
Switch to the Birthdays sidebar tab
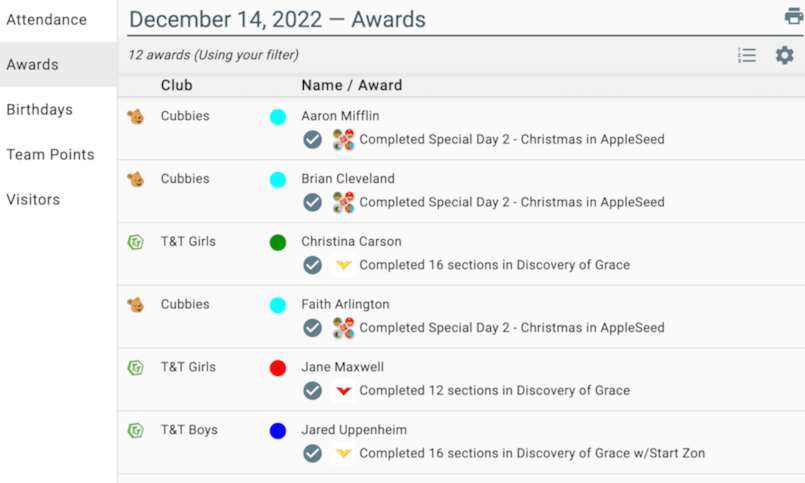pos(39,110)
